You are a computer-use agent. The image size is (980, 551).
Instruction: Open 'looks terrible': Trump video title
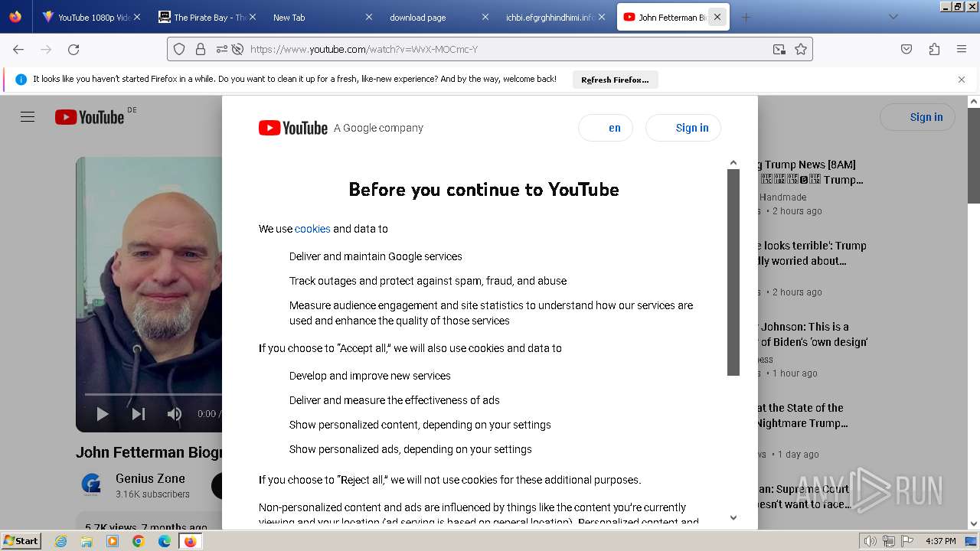point(812,253)
